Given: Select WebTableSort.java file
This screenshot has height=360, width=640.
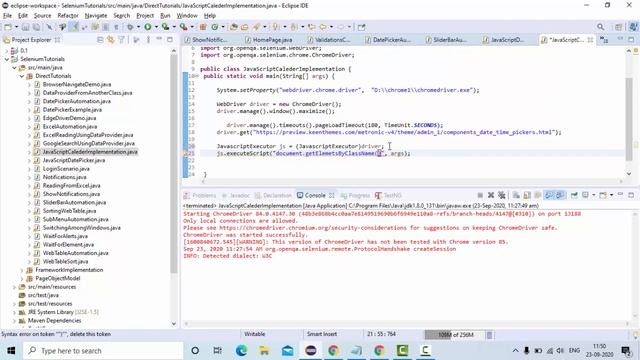Looking at the screenshot, I should pos(65,262).
